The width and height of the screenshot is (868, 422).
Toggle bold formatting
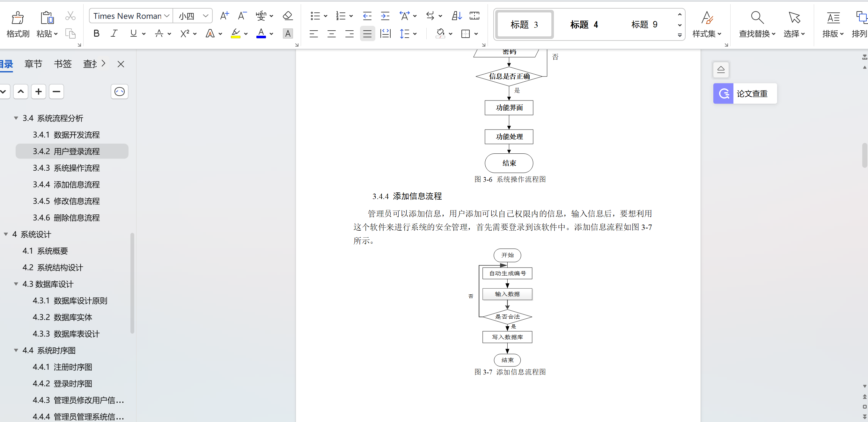click(96, 33)
